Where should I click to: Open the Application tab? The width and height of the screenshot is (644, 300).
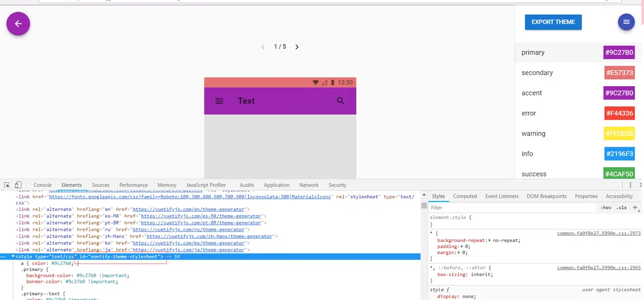pos(277,185)
